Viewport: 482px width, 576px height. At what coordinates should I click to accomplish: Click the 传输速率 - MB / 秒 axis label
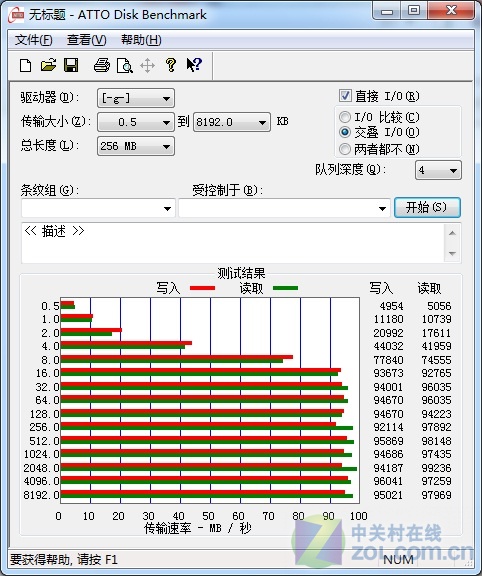click(198, 528)
